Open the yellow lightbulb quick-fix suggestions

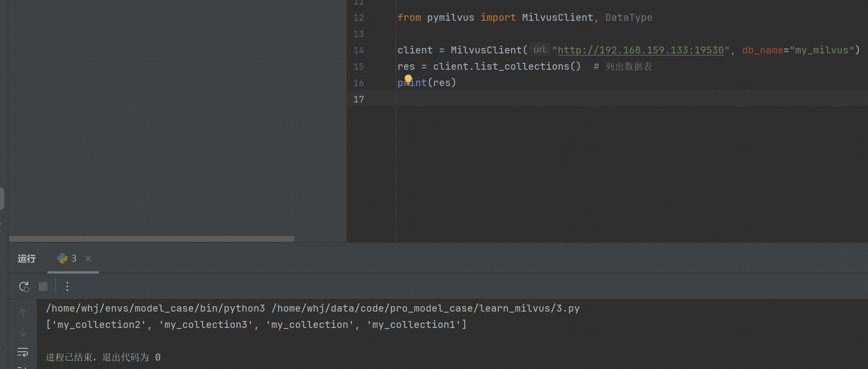point(408,79)
